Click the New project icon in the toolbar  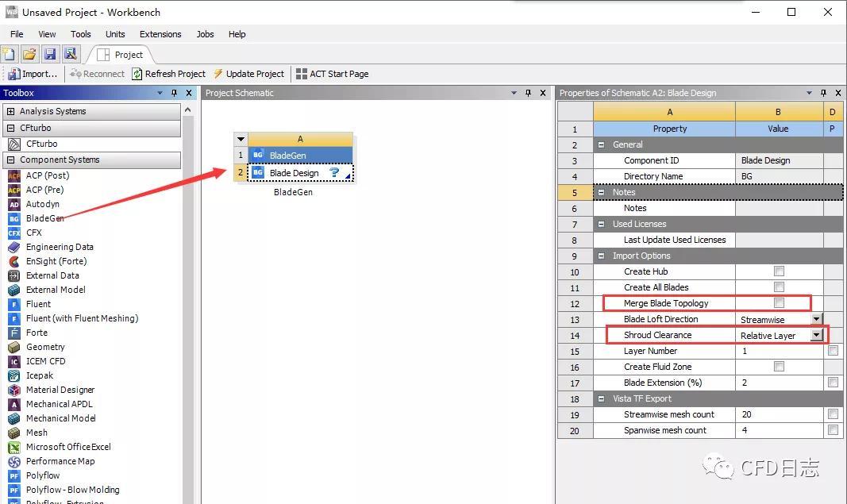pos(9,54)
